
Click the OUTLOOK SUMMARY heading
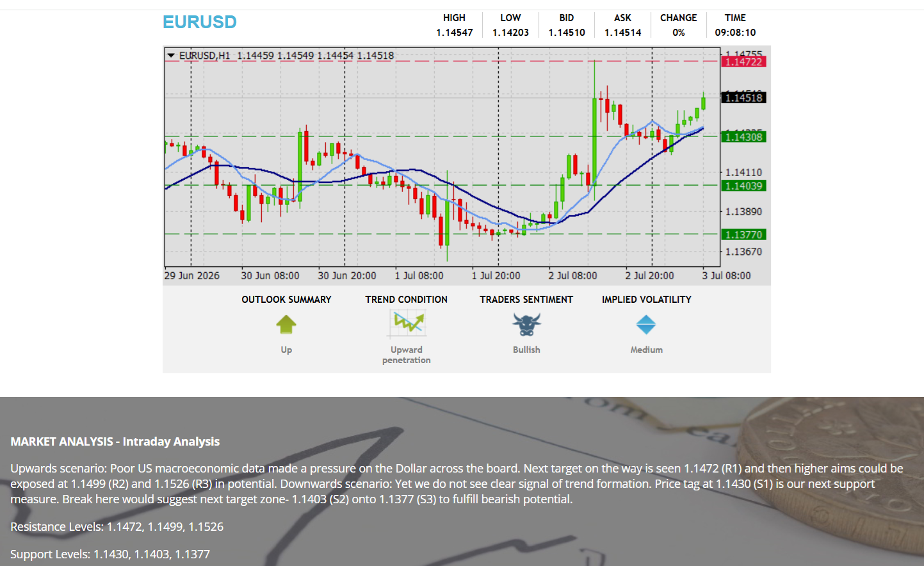[x=286, y=300]
